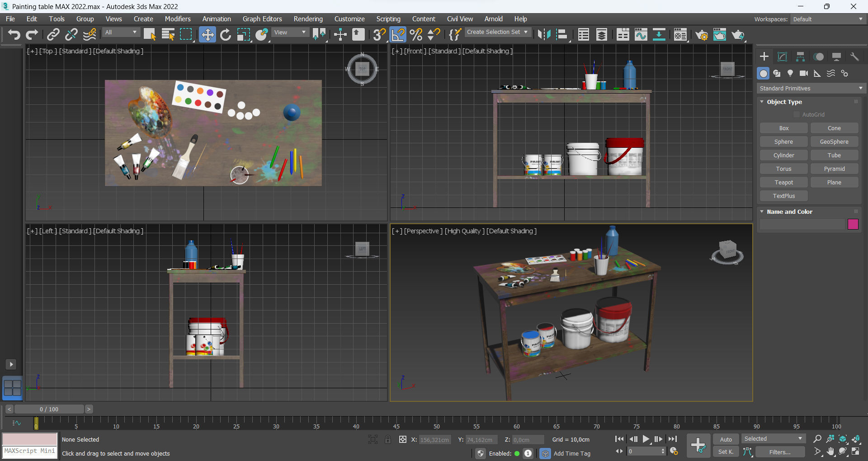Click the Redo arrow in the main toolbar

pyautogui.click(x=32, y=34)
